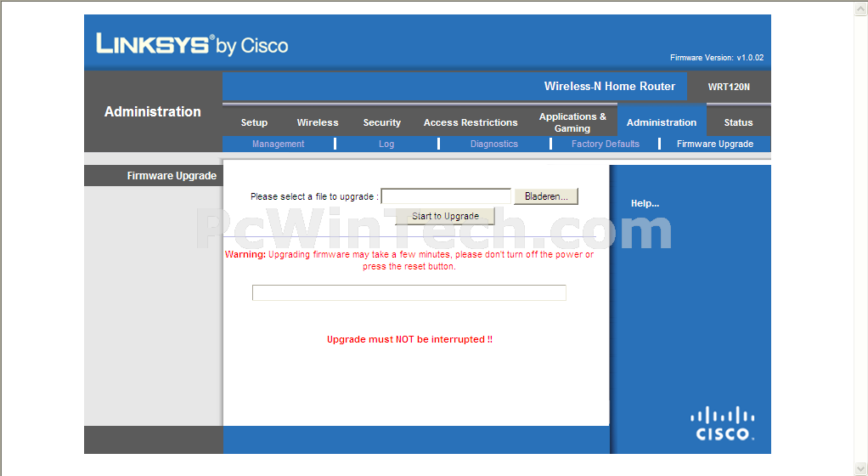Click the scrollbar up arrow
The width and height of the screenshot is (868, 476).
(x=861, y=8)
